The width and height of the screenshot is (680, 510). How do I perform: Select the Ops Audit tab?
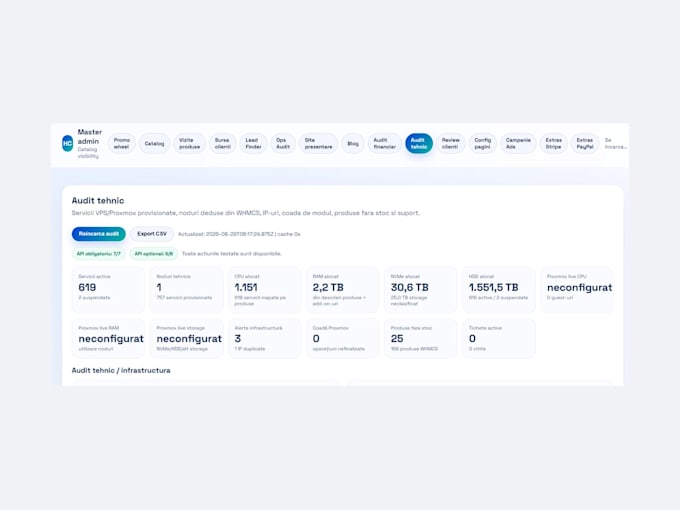[283, 144]
